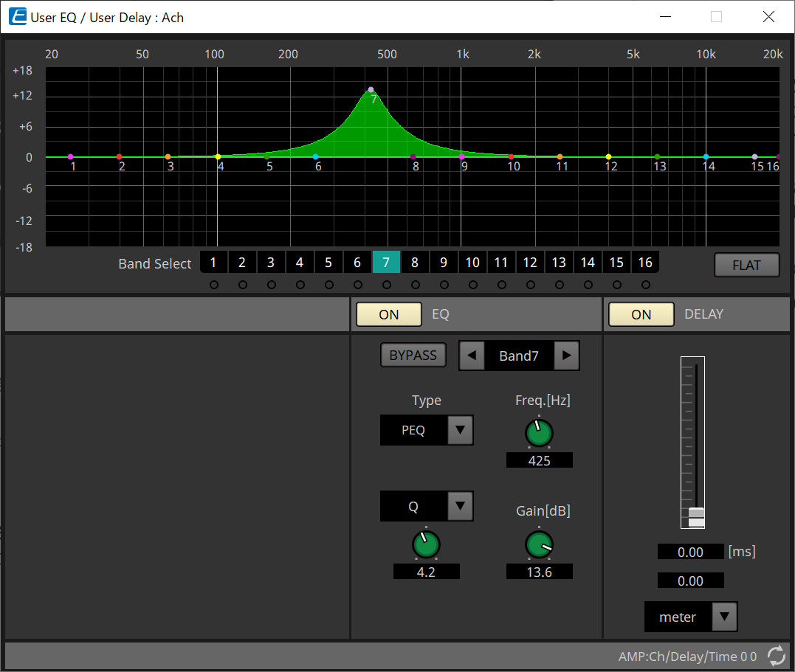The height and width of the screenshot is (672, 795).
Task: Toggle the EQ ON button
Action: coord(388,314)
